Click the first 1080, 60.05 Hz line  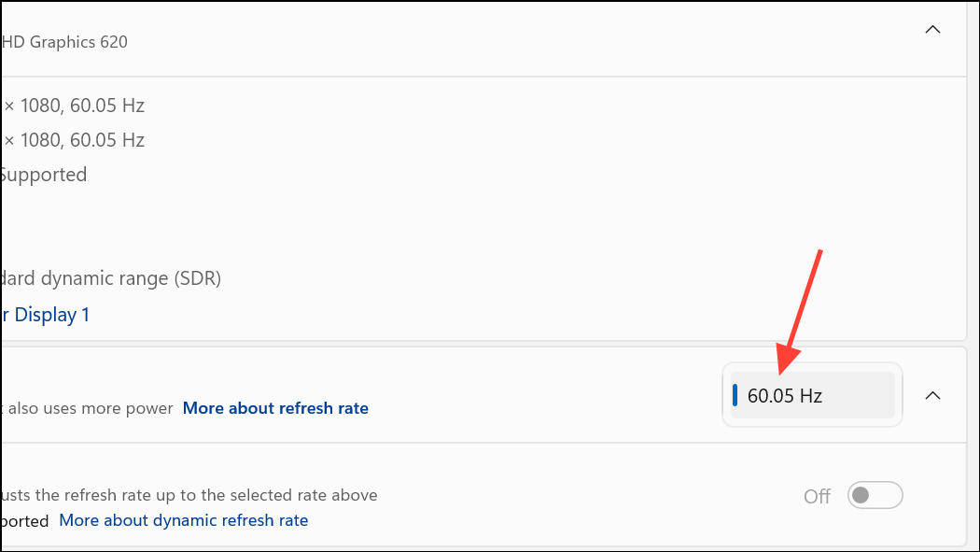coord(75,106)
